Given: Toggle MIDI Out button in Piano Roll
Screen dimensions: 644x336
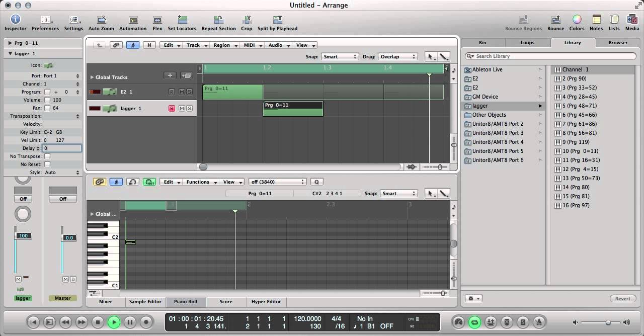Looking at the screenshot, I should point(149,182).
